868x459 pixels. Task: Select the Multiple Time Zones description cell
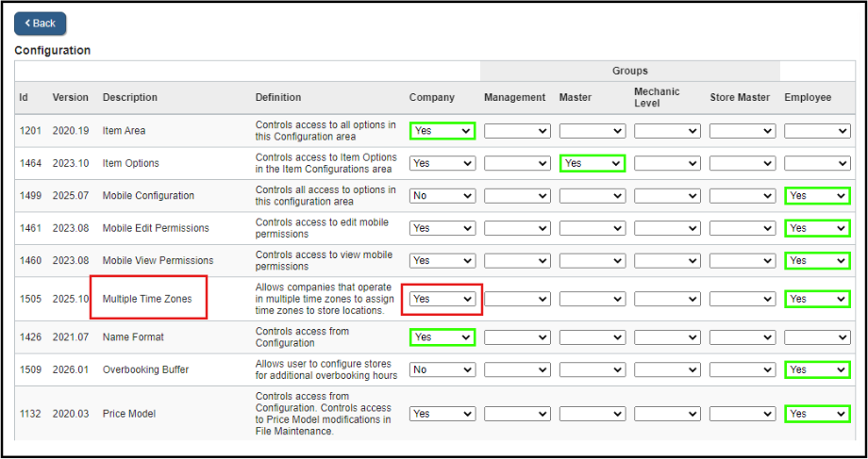pos(147,299)
